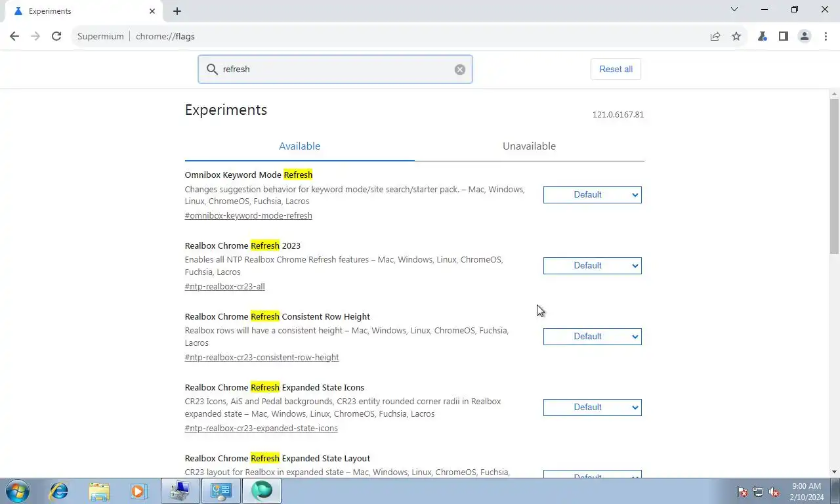Click the version number 121.0.6167.81

point(618,115)
